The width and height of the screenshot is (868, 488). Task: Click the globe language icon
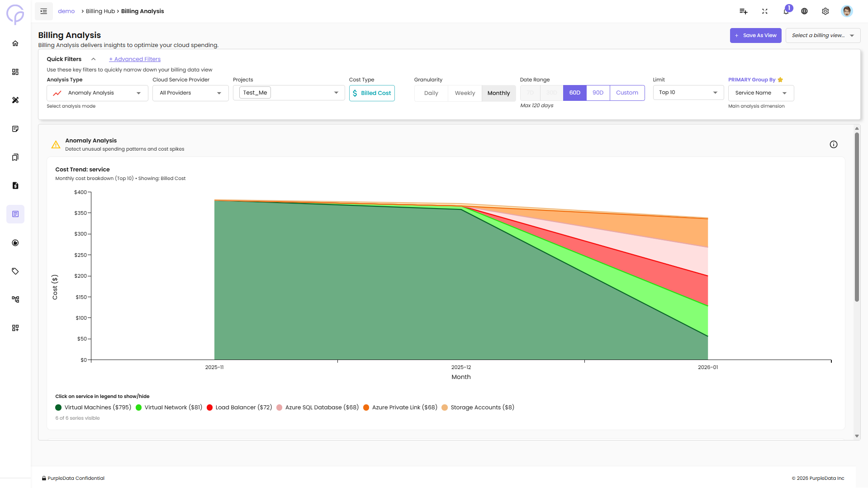(x=804, y=11)
